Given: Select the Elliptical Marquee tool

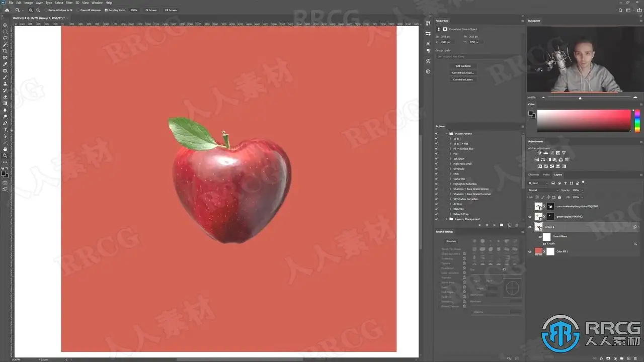Looking at the screenshot, I should [x=5, y=31].
